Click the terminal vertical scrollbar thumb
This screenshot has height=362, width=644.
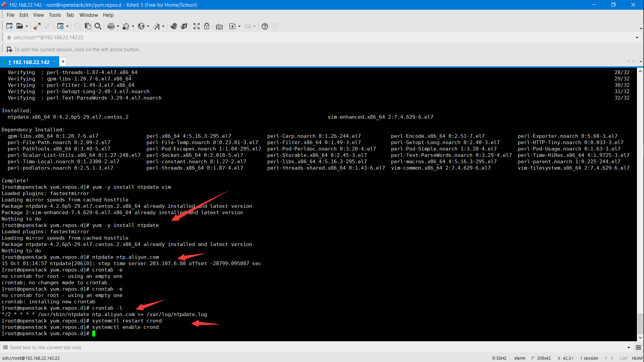pyautogui.click(x=640, y=323)
